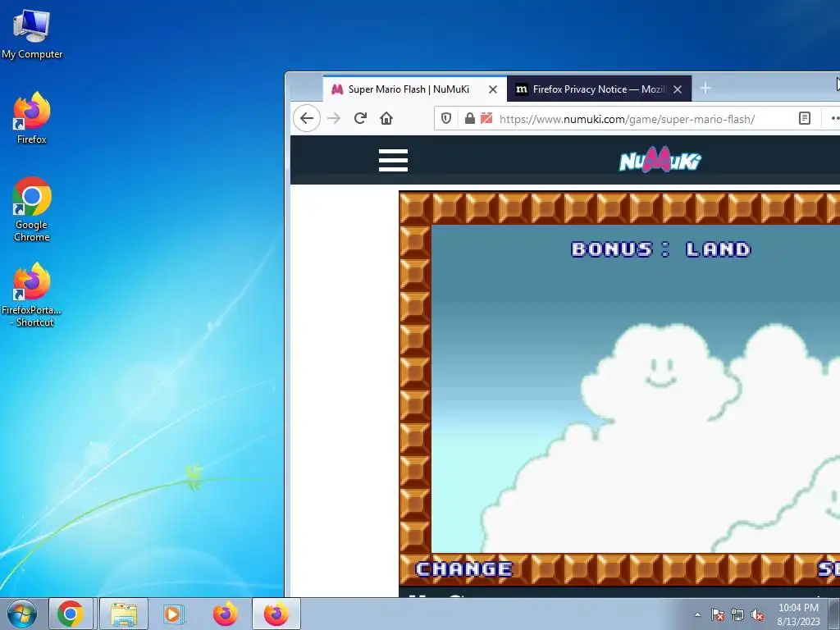Open Chrome from the taskbar
The width and height of the screenshot is (840, 630).
click(x=71, y=614)
